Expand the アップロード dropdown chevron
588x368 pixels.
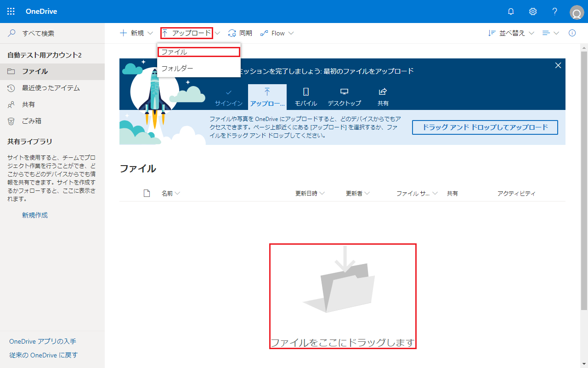coord(217,33)
